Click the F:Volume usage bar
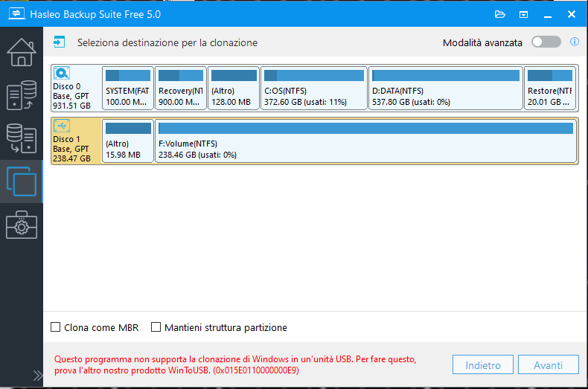Screen dimensions: 588x389 pos(365,128)
